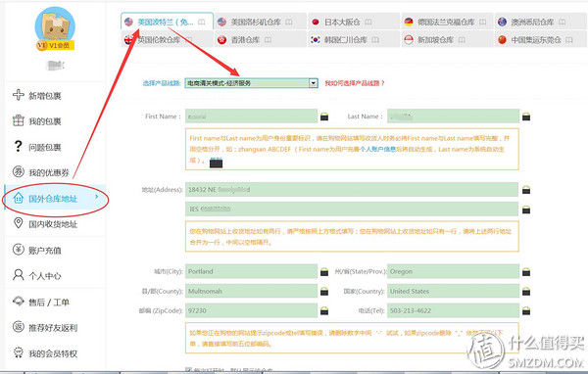Click the V1会员 membership badge
Viewport: 588px width, 374px height.
tap(55, 45)
